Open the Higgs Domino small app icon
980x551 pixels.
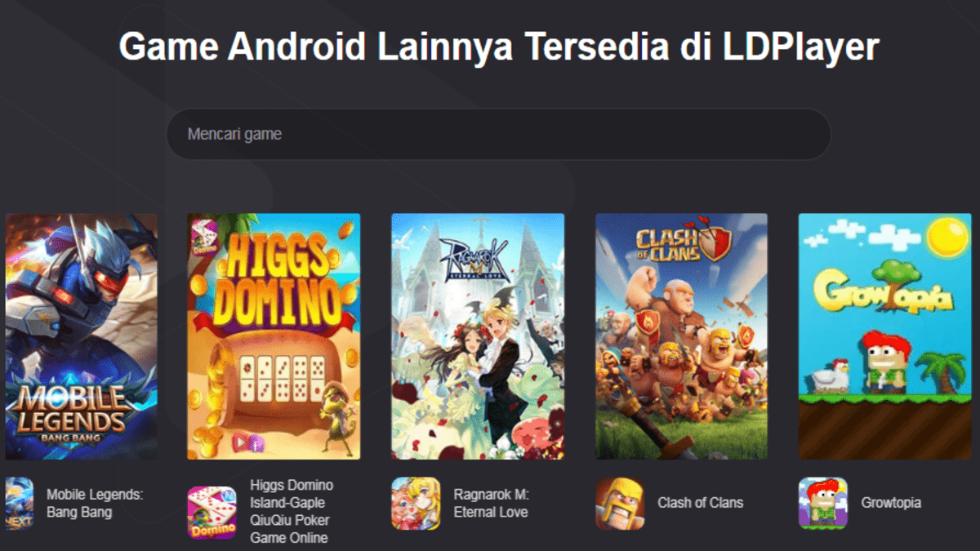coord(212,513)
